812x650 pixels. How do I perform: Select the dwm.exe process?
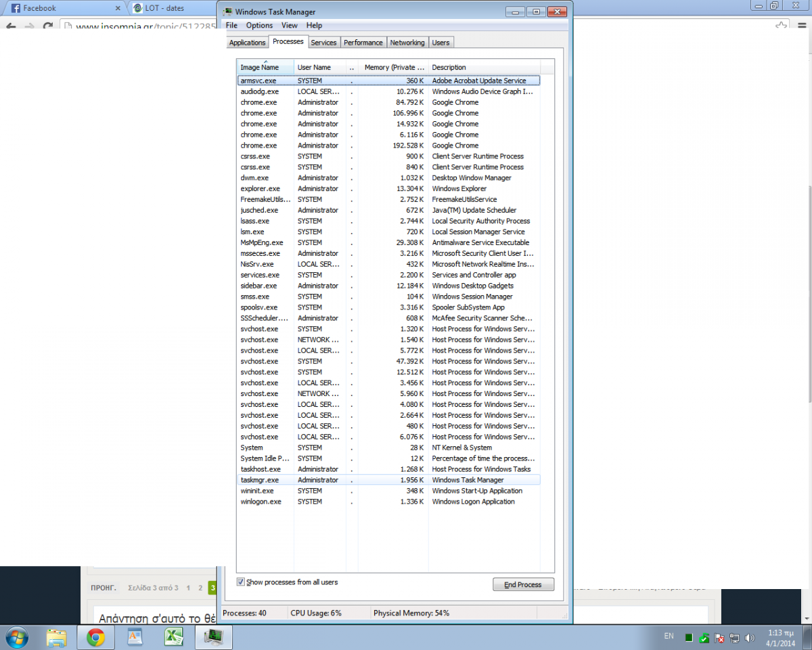pos(388,178)
